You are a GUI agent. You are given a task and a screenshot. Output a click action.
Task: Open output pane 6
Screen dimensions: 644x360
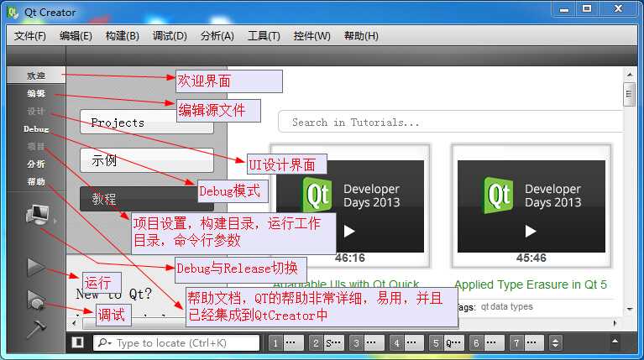click(x=487, y=342)
